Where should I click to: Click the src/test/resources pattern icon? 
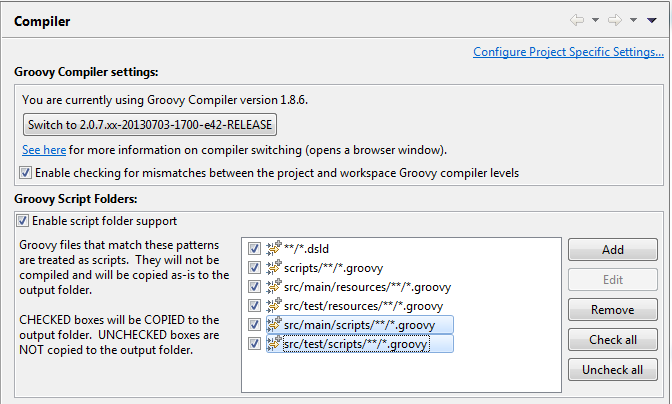tap(273, 305)
